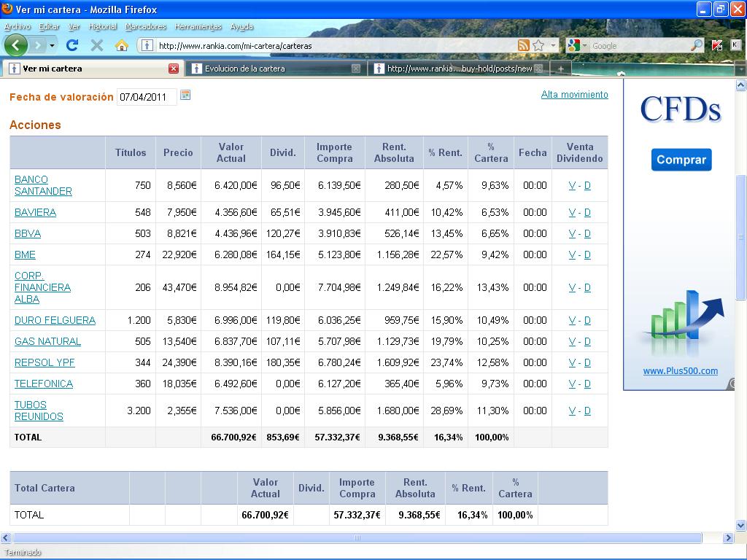Click the site identity icon in address bar
The height and width of the screenshot is (560, 747).
coord(147,46)
